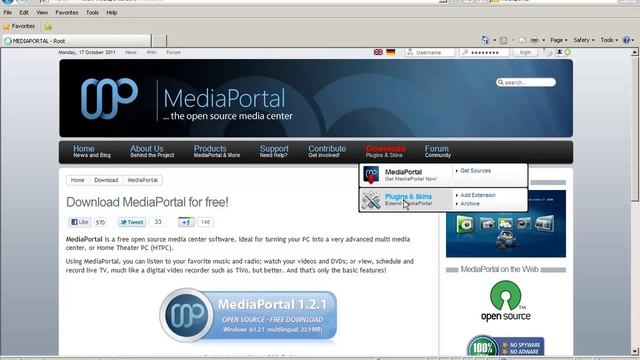
Task: Click the IE Help question mark icon
Action: (626, 40)
